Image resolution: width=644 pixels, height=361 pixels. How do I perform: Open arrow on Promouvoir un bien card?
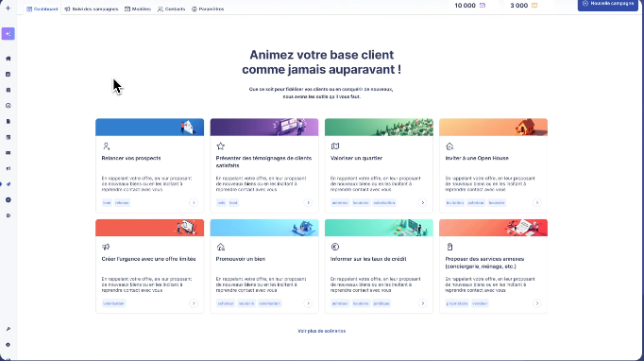coord(308,303)
